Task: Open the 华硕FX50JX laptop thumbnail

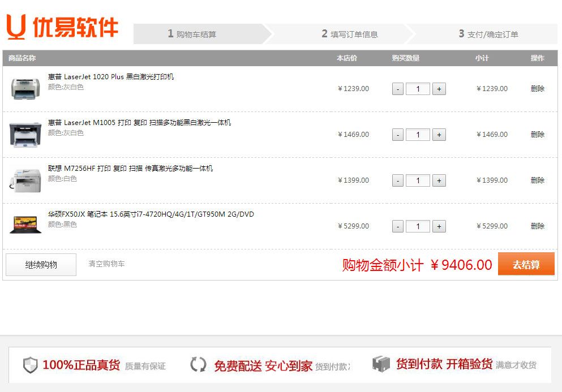Action: 25,225
